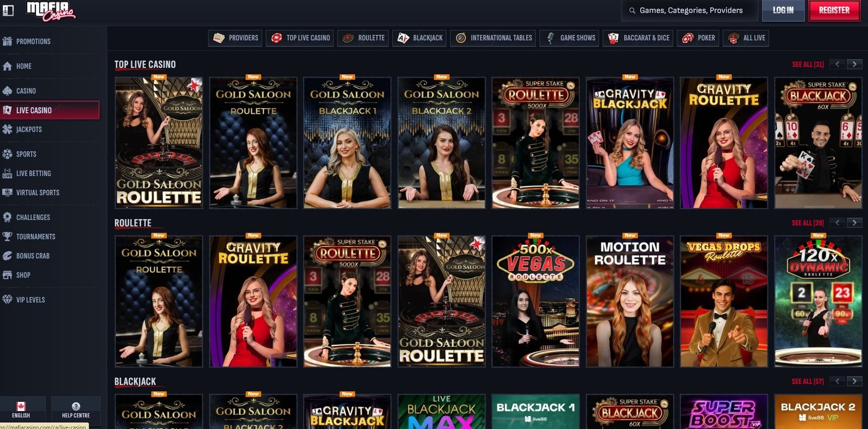The width and height of the screenshot is (868, 429).
Task: Open the Help Centre question icon
Action: point(76,406)
